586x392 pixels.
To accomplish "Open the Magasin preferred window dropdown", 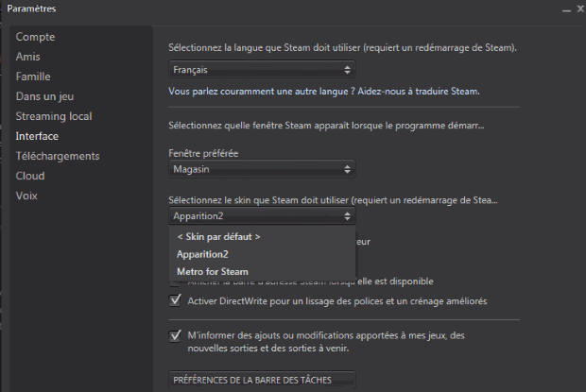I will click(262, 169).
